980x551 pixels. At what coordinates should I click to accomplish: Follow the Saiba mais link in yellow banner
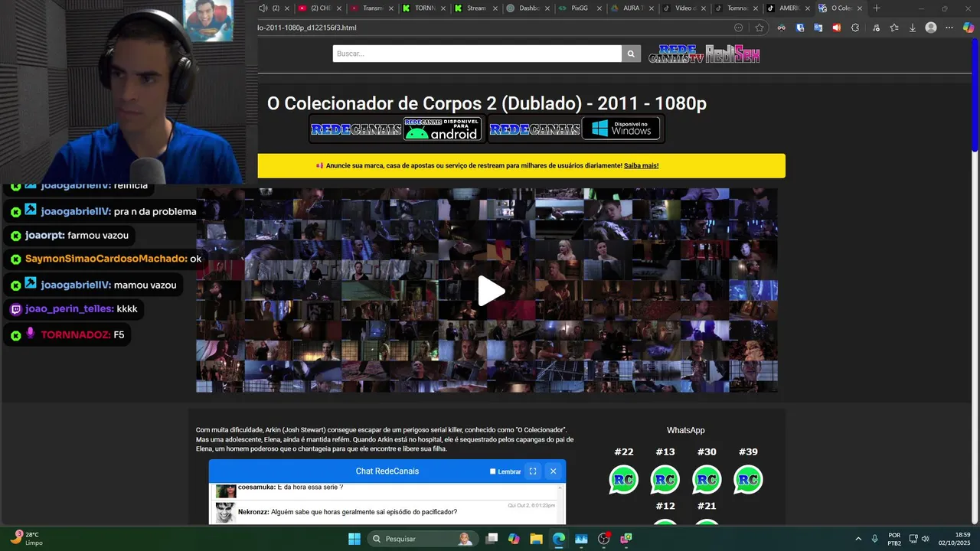point(641,165)
